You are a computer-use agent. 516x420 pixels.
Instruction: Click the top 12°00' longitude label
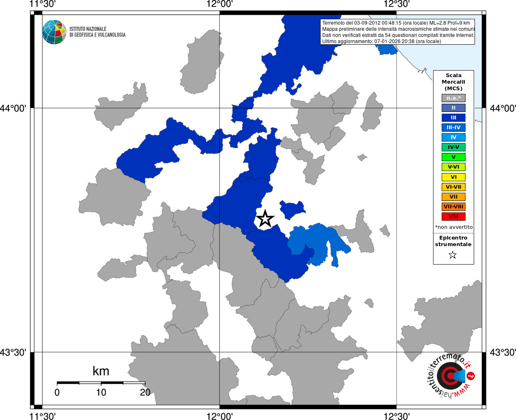[220, 4]
